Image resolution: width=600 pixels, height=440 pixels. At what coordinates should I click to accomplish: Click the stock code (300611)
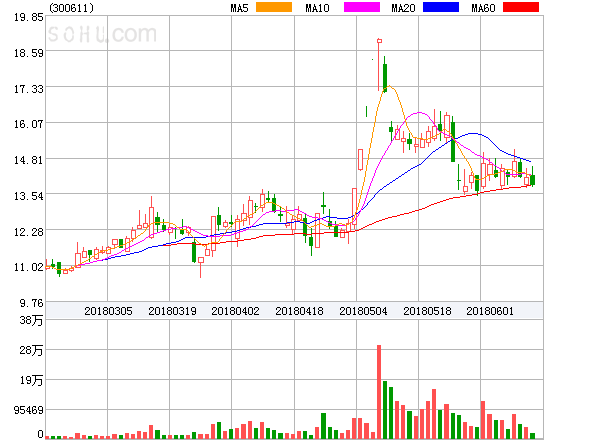coord(71,8)
